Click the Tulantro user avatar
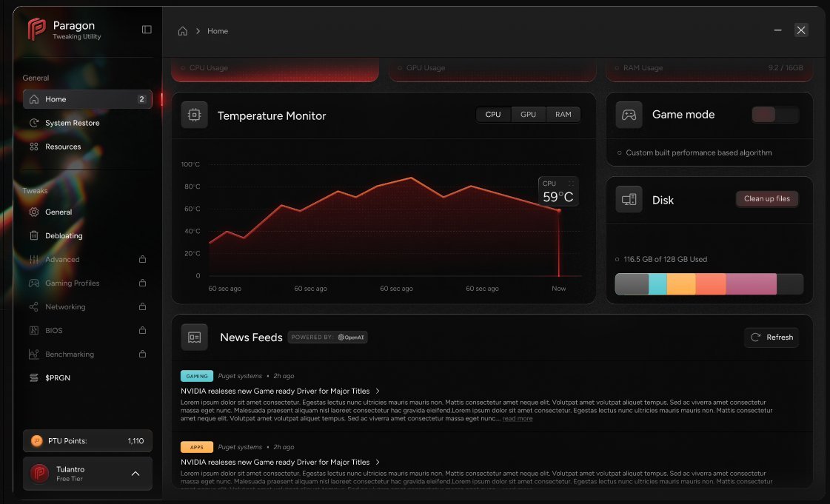 [39, 474]
